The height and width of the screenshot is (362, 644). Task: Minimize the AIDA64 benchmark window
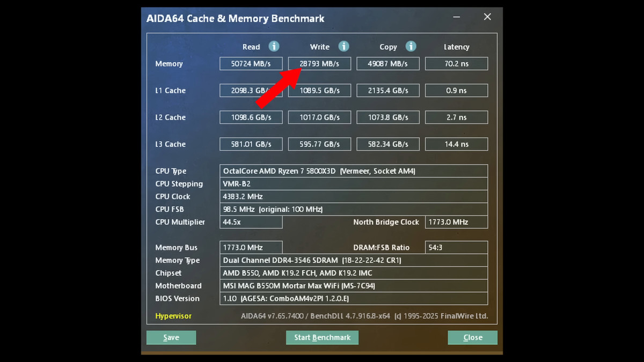click(458, 17)
